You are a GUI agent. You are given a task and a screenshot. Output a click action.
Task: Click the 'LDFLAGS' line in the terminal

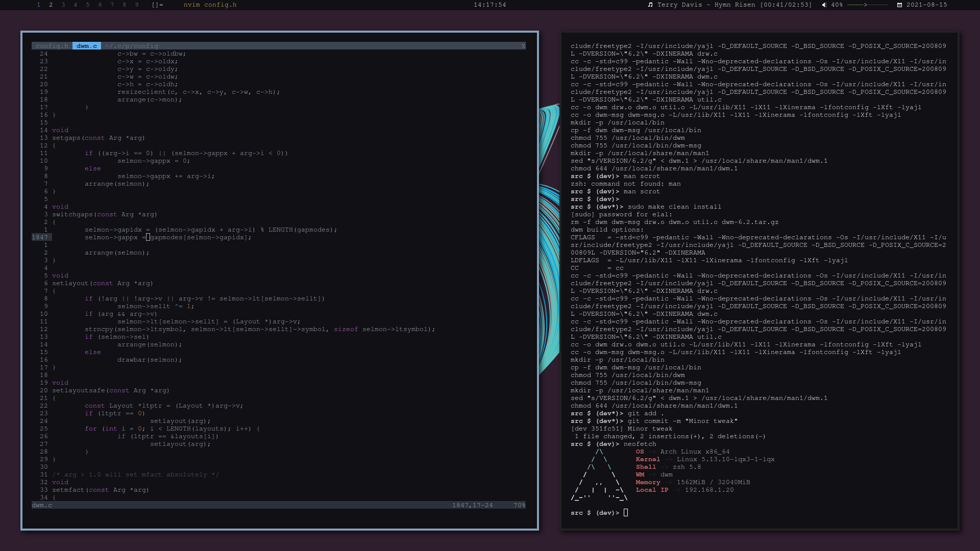click(709, 260)
